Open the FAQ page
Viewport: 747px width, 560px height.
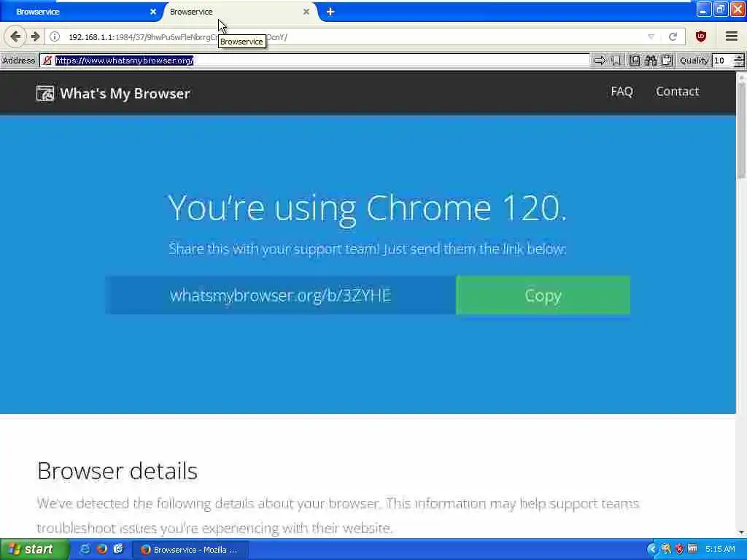pos(622,91)
